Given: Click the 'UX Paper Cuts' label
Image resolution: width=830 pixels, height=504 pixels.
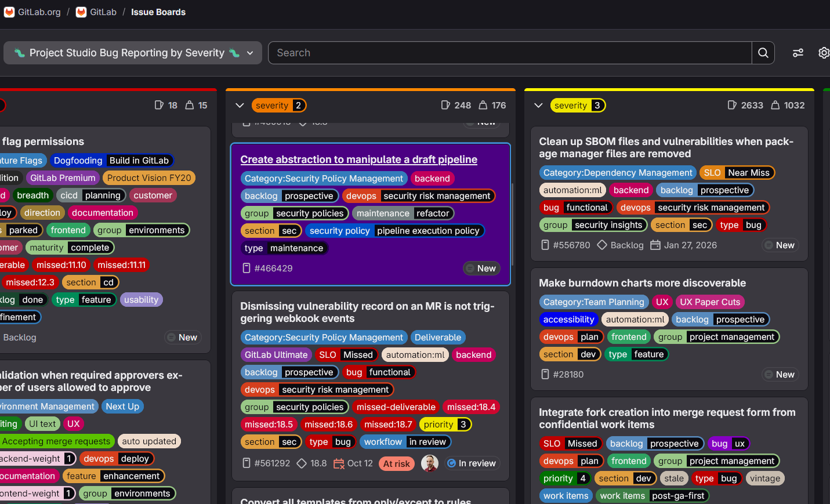Looking at the screenshot, I should [710, 302].
